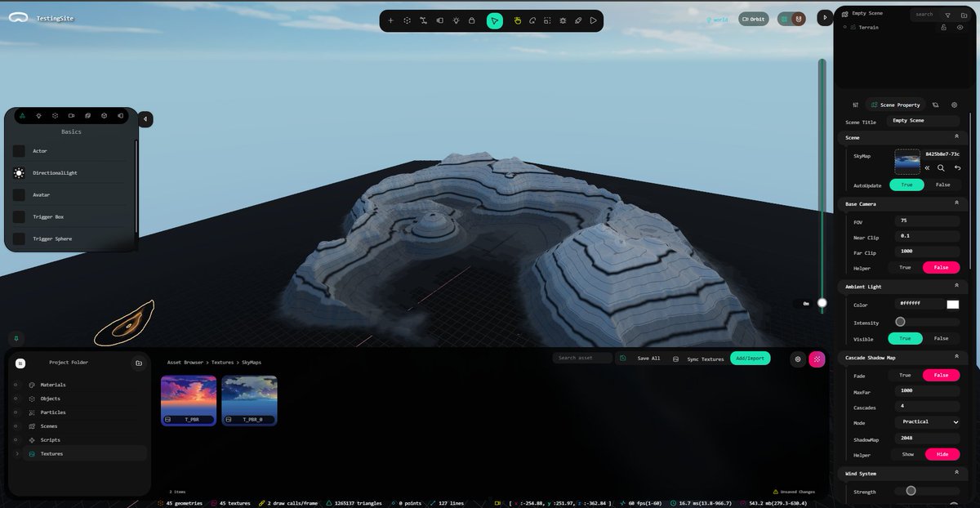The image size is (980, 508).
Task: Click the lock icon in the top toolbar
Action: (472, 20)
